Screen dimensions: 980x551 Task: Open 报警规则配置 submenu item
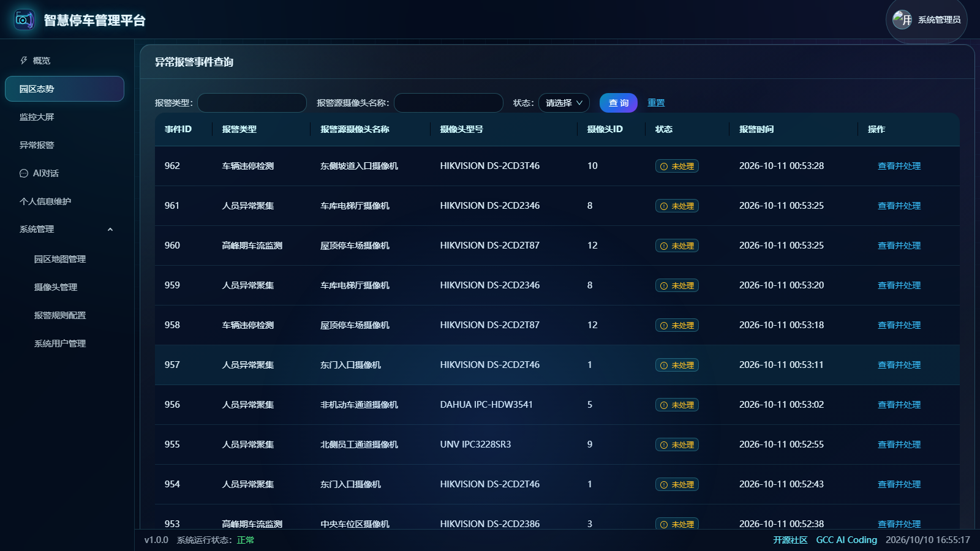click(64, 315)
